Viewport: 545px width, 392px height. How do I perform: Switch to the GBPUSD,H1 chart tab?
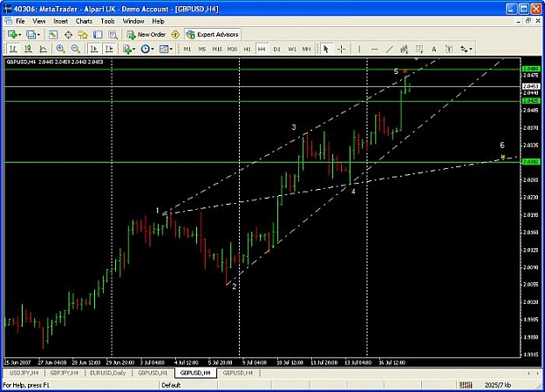[153, 373]
